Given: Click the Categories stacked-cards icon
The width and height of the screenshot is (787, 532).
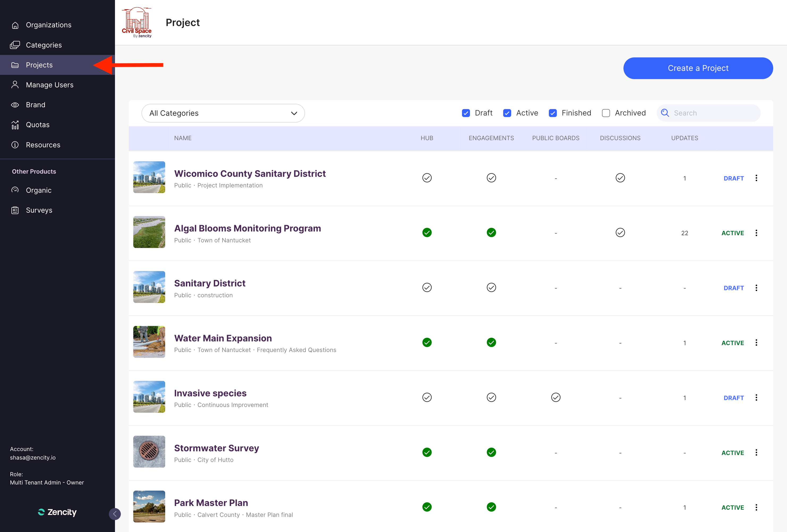Looking at the screenshot, I should point(15,45).
